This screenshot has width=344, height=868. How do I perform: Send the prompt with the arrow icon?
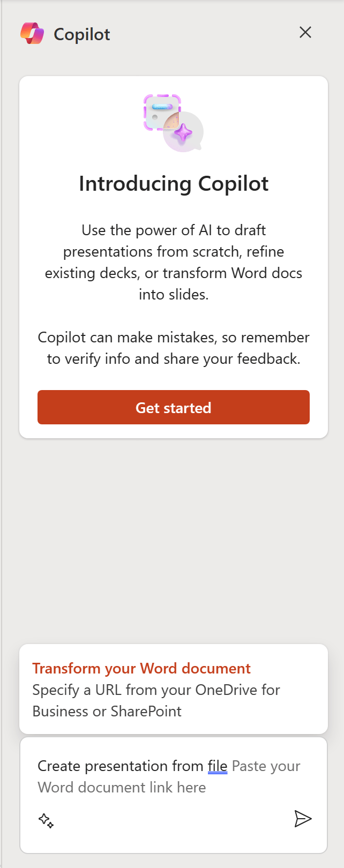(x=303, y=819)
